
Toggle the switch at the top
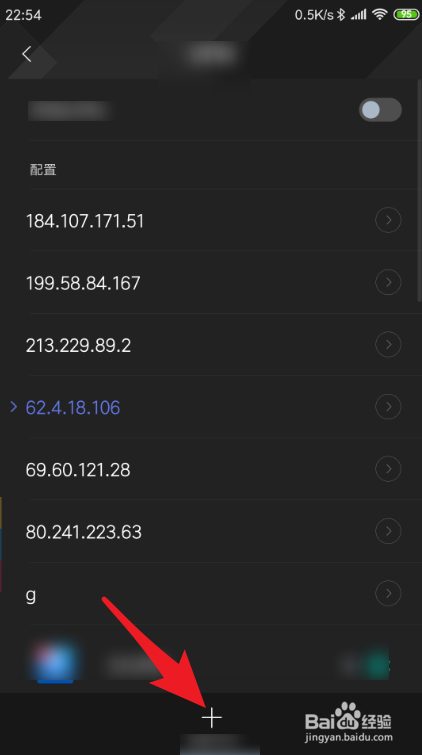[x=380, y=110]
